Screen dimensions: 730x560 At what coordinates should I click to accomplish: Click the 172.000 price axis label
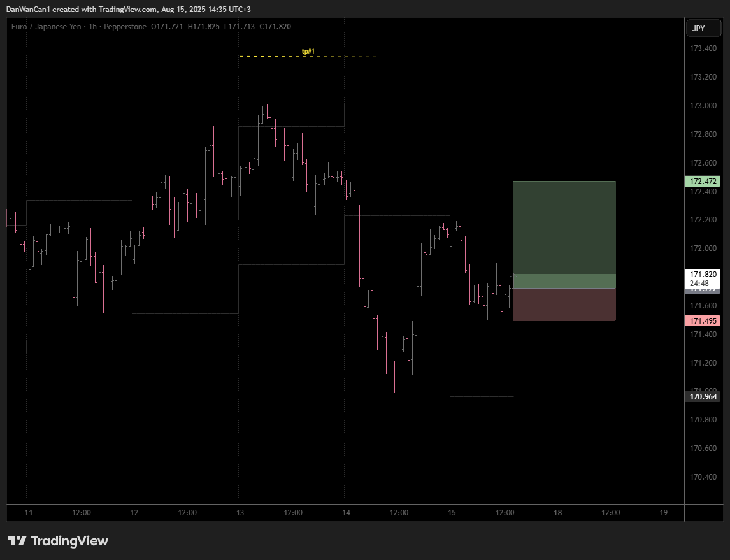point(703,248)
